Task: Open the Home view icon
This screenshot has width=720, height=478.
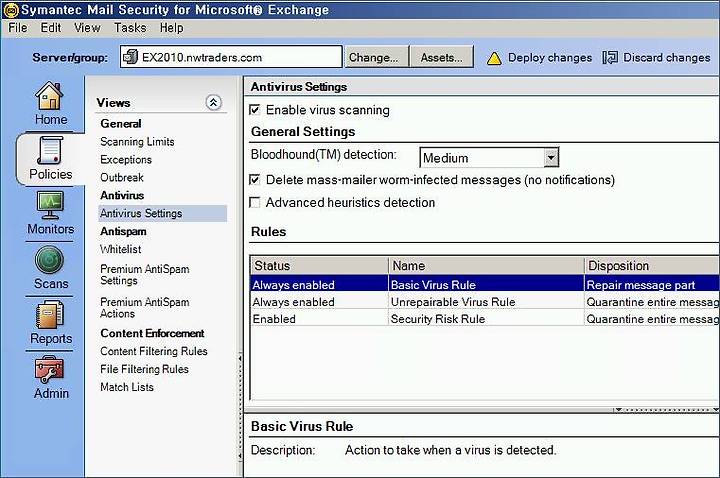Action: (49, 95)
